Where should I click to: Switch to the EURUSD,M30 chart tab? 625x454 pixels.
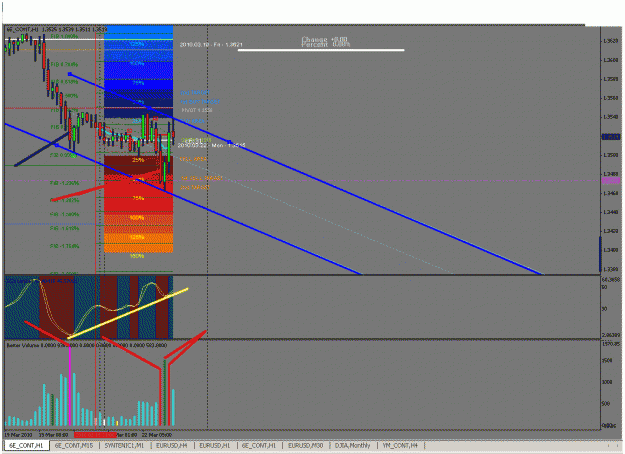[x=306, y=446]
